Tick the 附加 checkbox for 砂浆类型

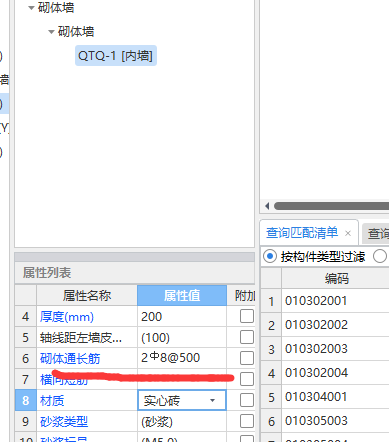pos(247,421)
